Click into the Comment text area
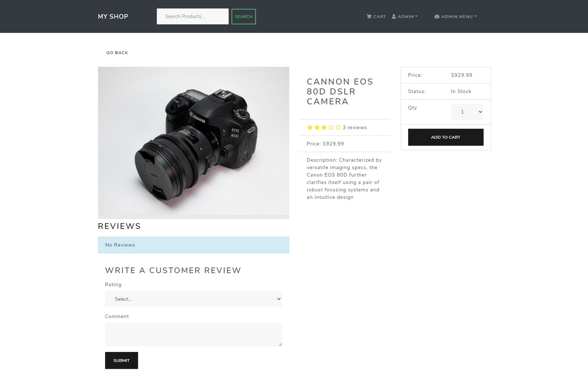The height and width of the screenshot is (370, 588). point(193,334)
